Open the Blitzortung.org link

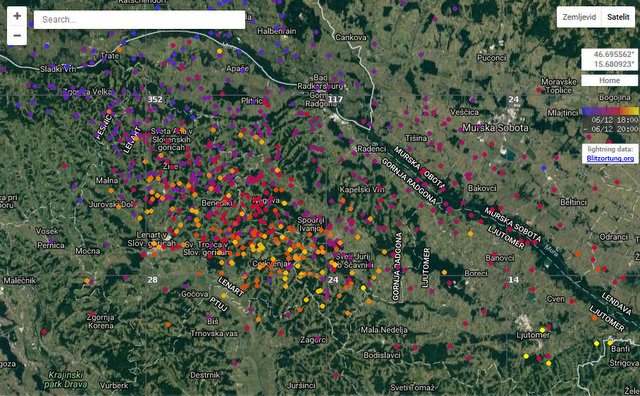tap(610, 158)
